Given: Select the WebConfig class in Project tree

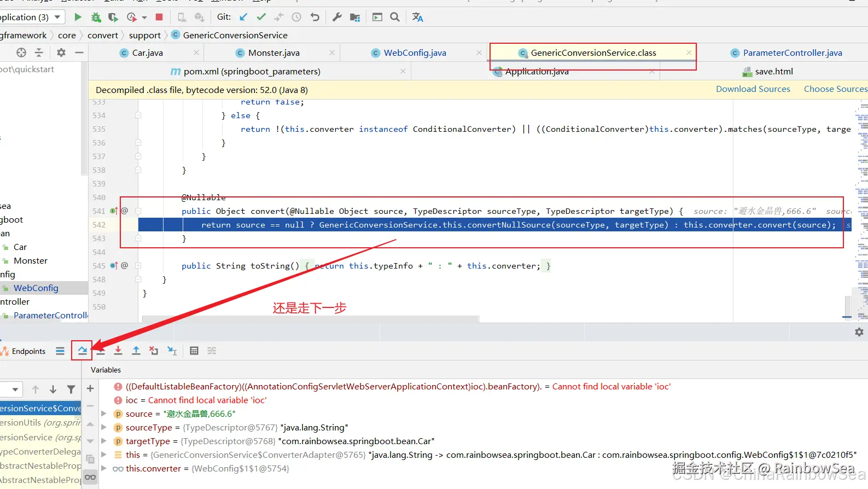Looking at the screenshot, I should tap(36, 288).
